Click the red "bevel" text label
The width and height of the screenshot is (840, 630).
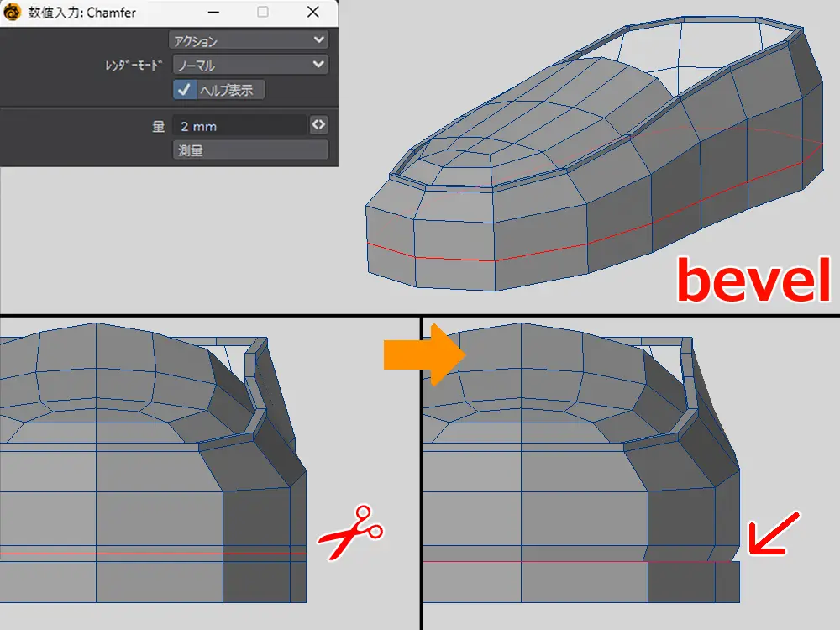tap(753, 280)
